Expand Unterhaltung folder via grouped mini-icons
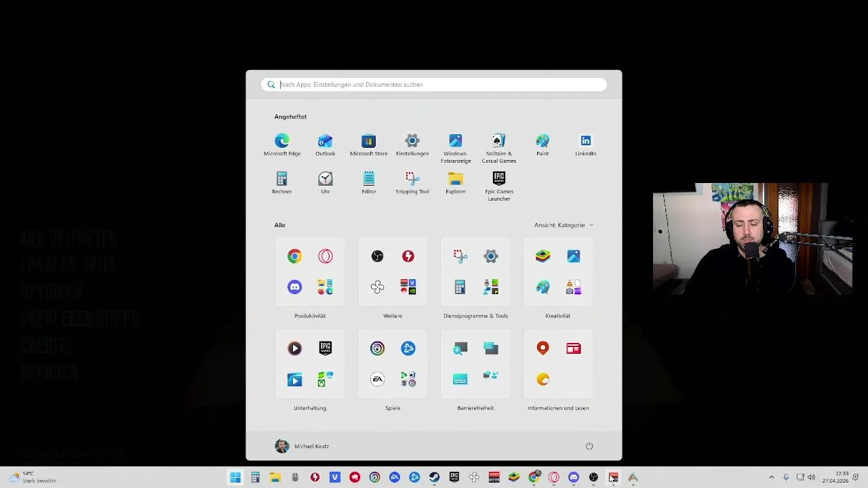 (x=325, y=380)
